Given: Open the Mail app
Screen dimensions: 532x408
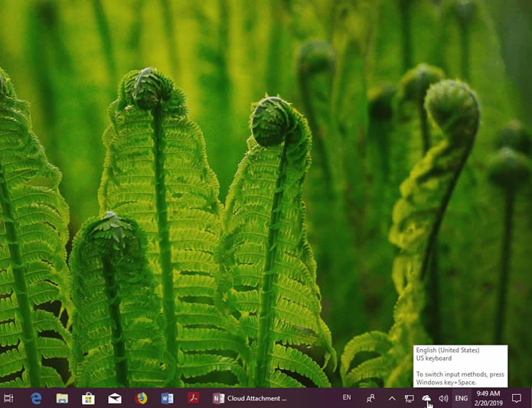Looking at the screenshot, I should [115, 398].
